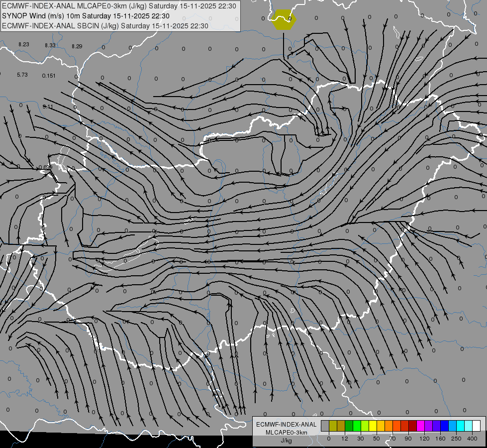487x448 pixels.
Task: Click the yellow-green legend swatch
Action: coord(365,426)
